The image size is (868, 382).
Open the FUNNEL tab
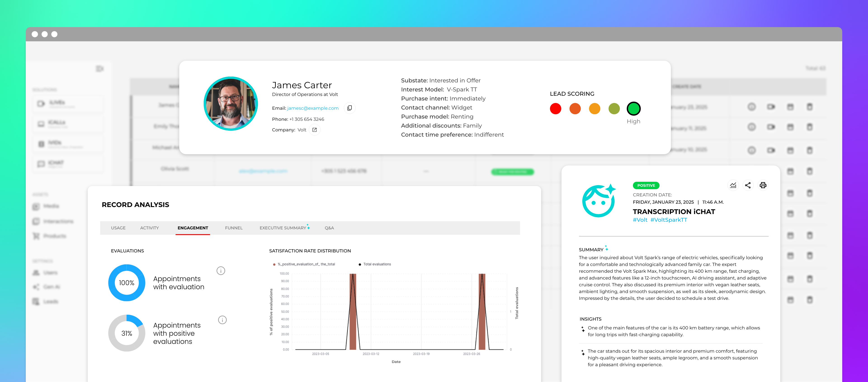coord(234,228)
